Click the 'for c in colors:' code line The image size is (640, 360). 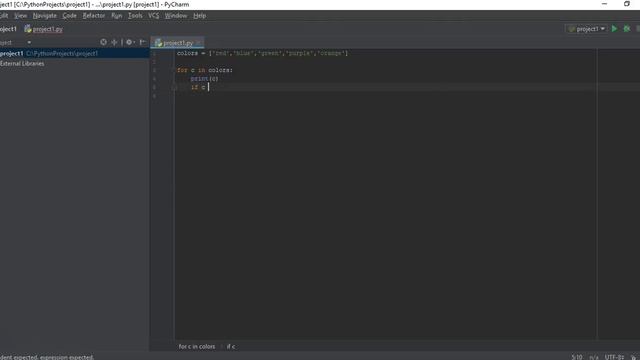204,70
